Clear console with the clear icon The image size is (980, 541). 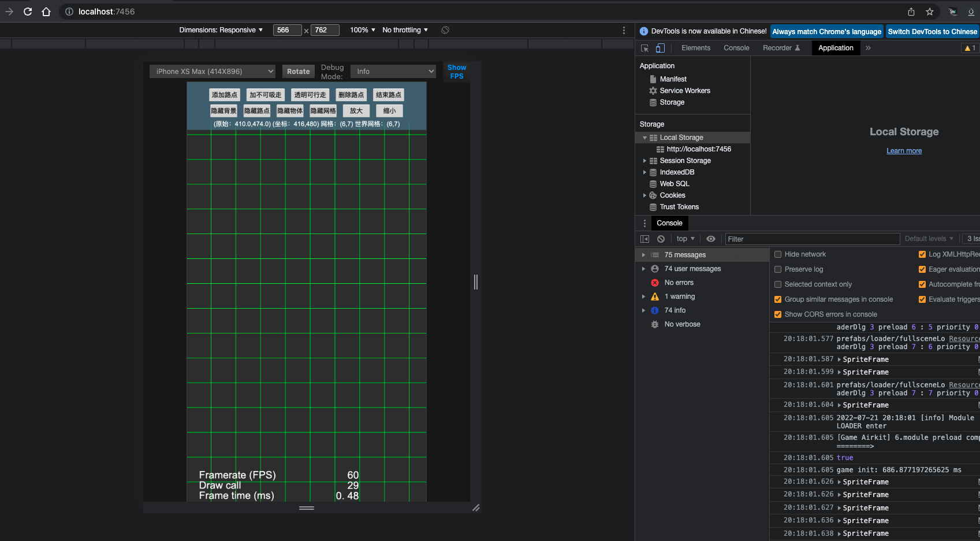pyautogui.click(x=661, y=239)
